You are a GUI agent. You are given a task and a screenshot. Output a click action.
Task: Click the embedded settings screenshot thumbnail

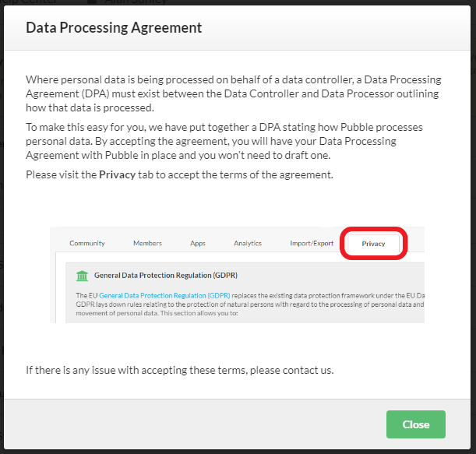[237, 275]
